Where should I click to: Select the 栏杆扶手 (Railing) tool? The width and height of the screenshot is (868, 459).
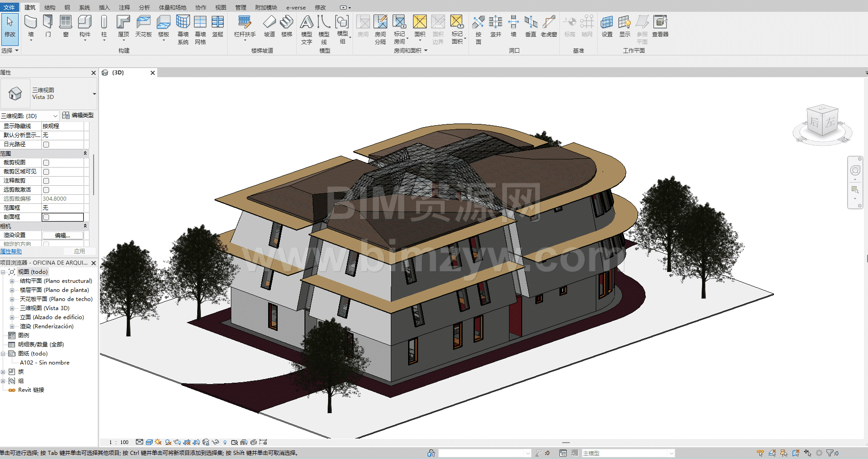[244, 28]
